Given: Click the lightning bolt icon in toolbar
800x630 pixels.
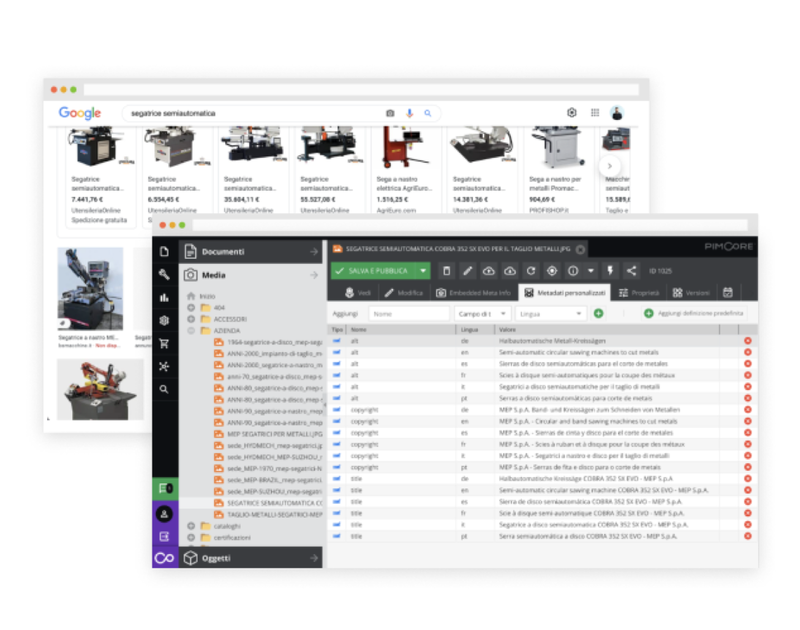Looking at the screenshot, I should point(610,271).
